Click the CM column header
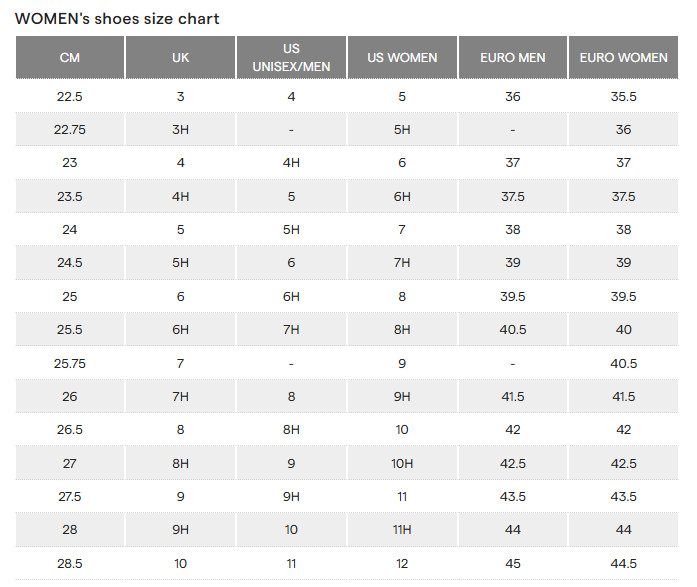697x587 pixels. tap(70, 57)
